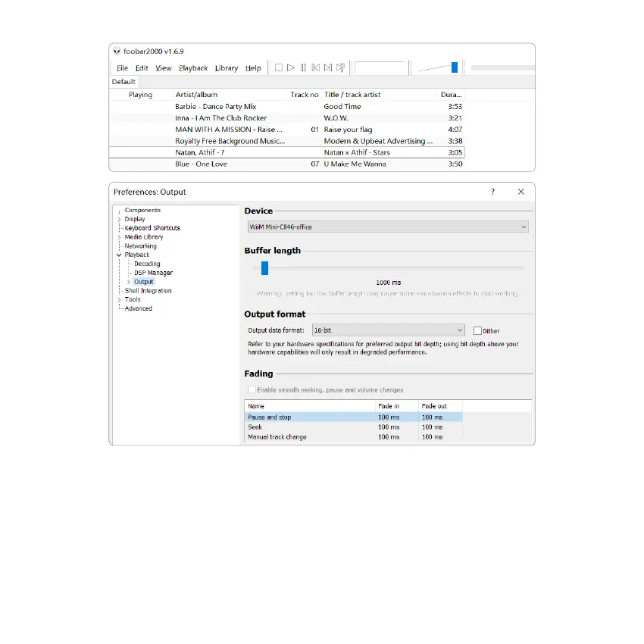Open the File menu
The image size is (644, 644).
tap(122, 68)
